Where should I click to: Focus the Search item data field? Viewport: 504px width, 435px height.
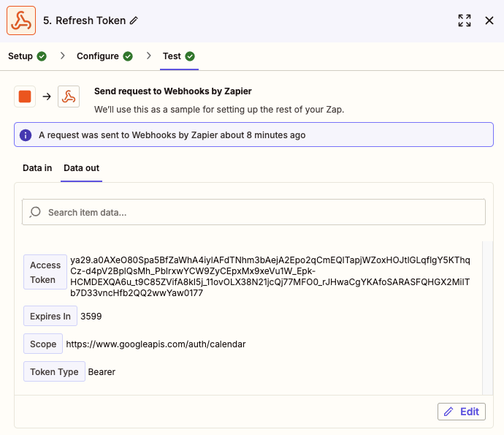click(253, 212)
